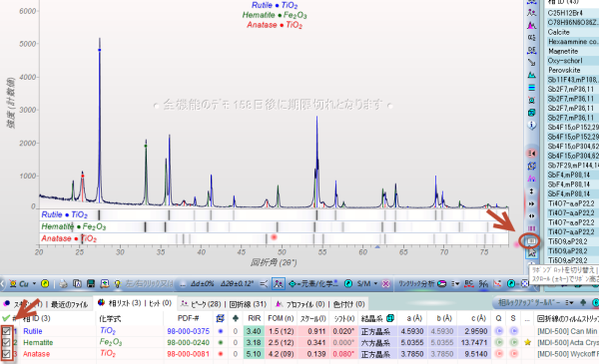Toggle the Anatase phase checkbox
This screenshot has width=599, height=364.
[6, 354]
